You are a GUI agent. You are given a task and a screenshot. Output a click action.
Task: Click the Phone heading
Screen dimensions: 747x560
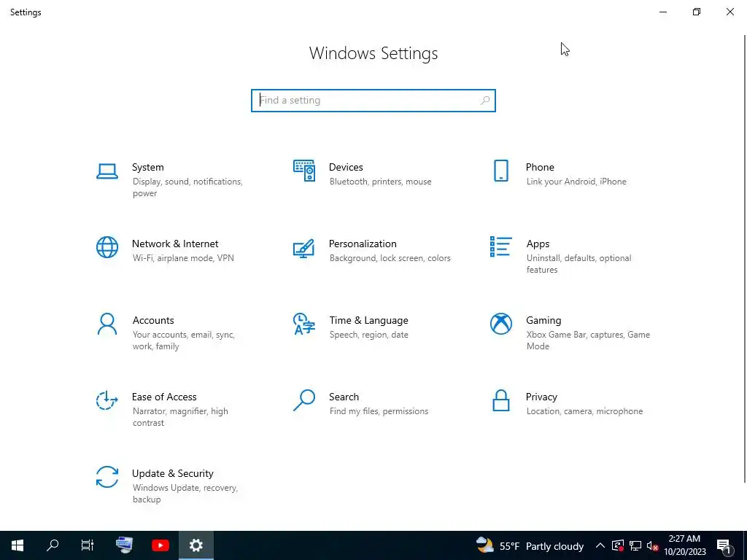pyautogui.click(x=540, y=167)
